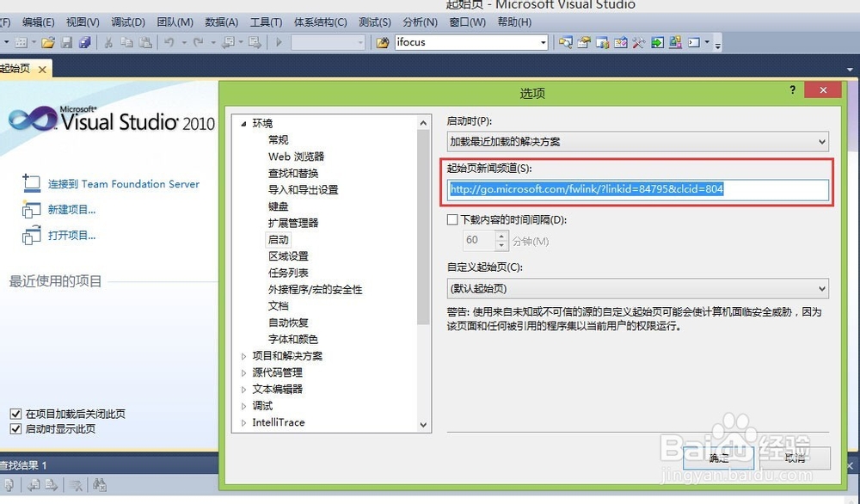
Task: Increase minutes with spinner up arrow
Action: click(x=501, y=236)
